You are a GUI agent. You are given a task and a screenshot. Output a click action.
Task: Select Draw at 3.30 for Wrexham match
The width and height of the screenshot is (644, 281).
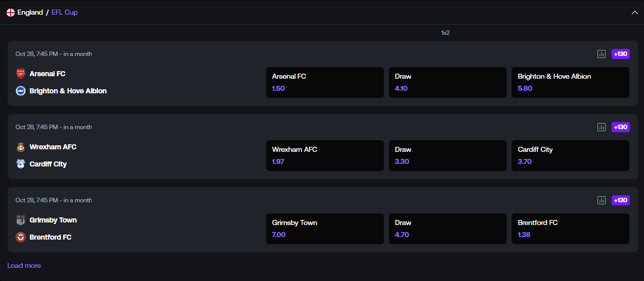pos(448,155)
